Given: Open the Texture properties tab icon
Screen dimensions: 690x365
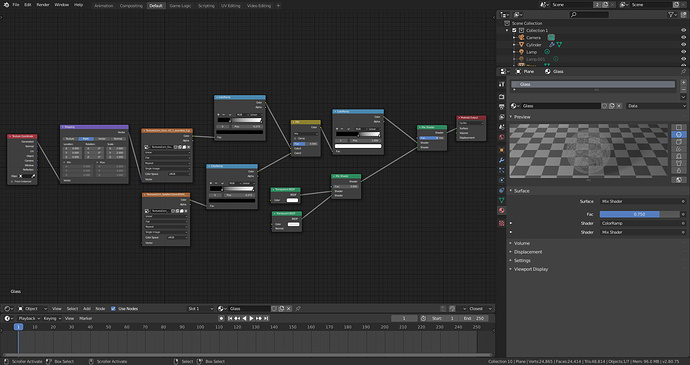Looking at the screenshot, I should (x=501, y=223).
